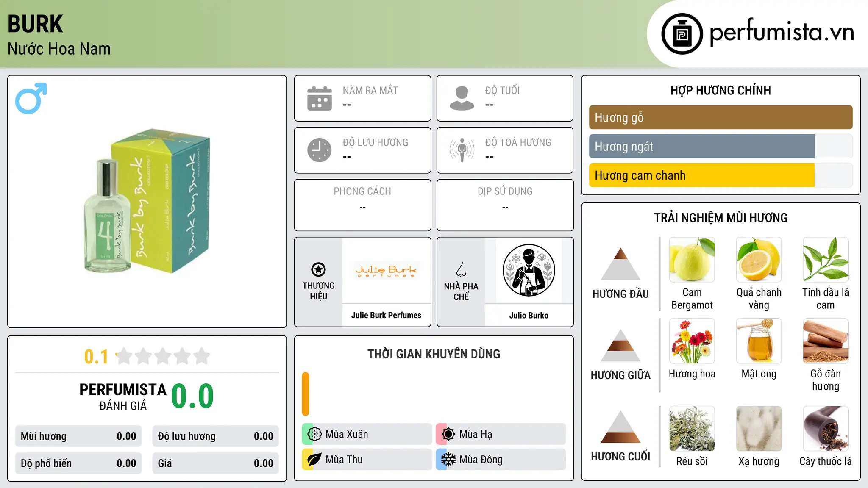Select the Mùa Xuân season row
Image resolution: width=868 pixels, height=488 pixels.
[x=367, y=434]
